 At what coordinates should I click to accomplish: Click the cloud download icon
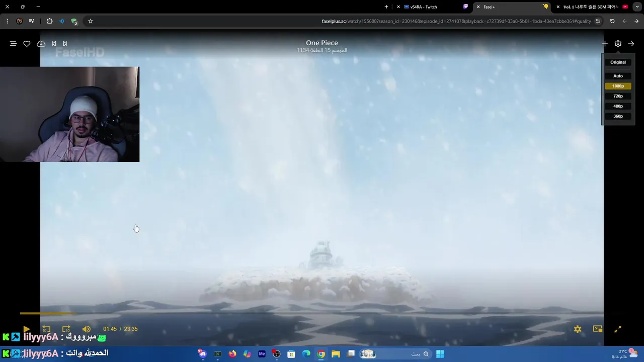pos(41,44)
